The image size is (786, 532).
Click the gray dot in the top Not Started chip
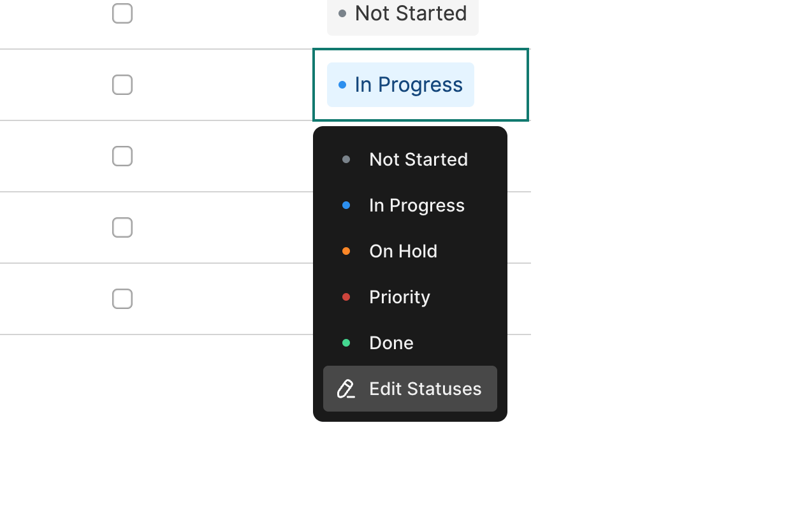point(342,13)
